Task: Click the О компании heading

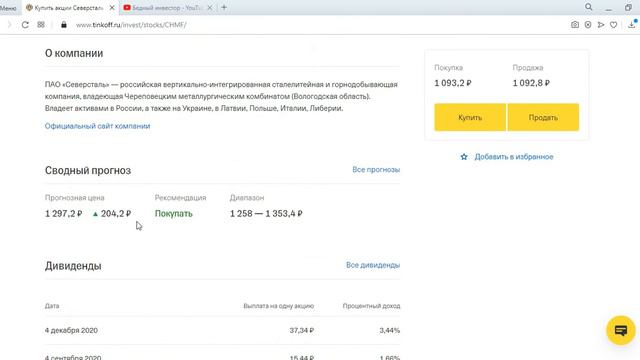Action: (x=74, y=53)
